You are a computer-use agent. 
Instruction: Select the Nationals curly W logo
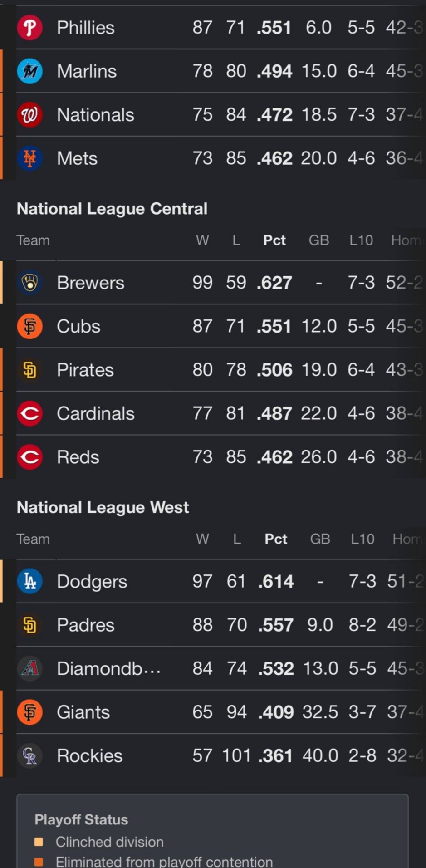click(x=30, y=115)
